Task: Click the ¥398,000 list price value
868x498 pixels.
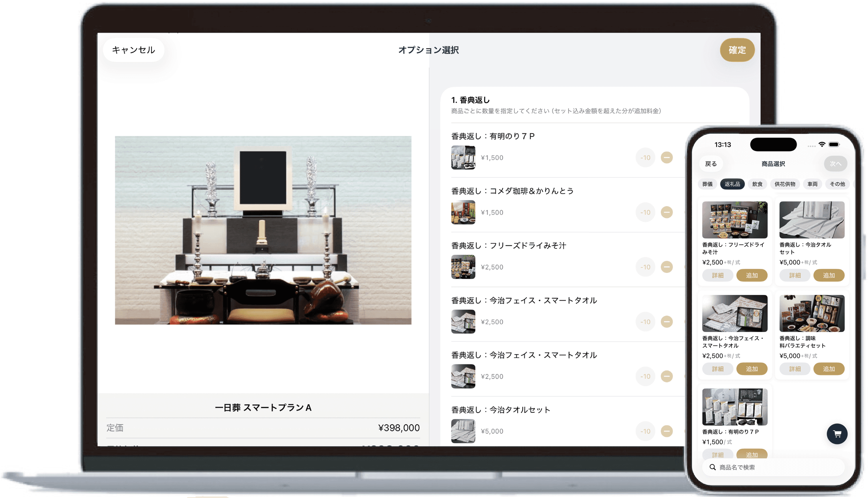Action: [399, 428]
